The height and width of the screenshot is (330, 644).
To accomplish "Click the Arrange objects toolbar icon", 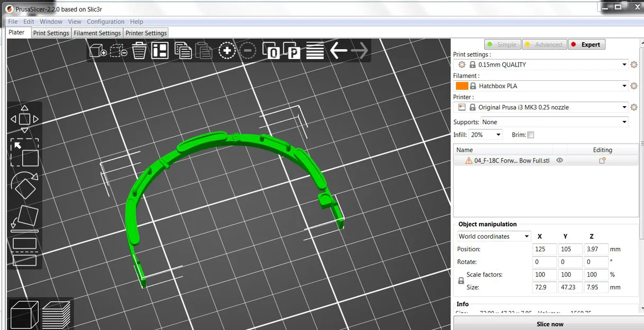I will 160,51.
